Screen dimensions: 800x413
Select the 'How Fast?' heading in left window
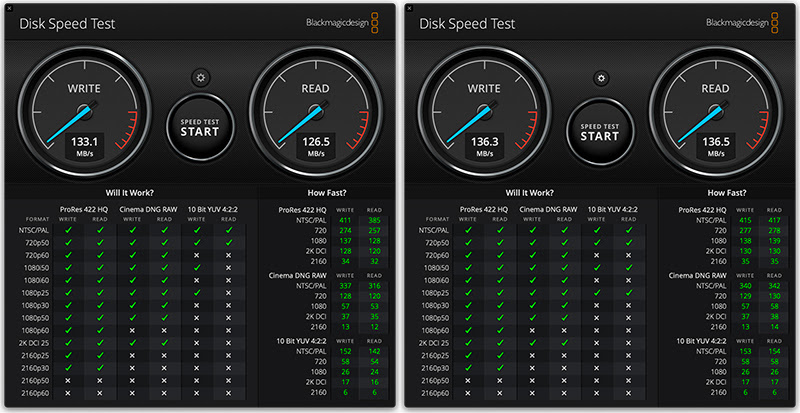coord(327,193)
